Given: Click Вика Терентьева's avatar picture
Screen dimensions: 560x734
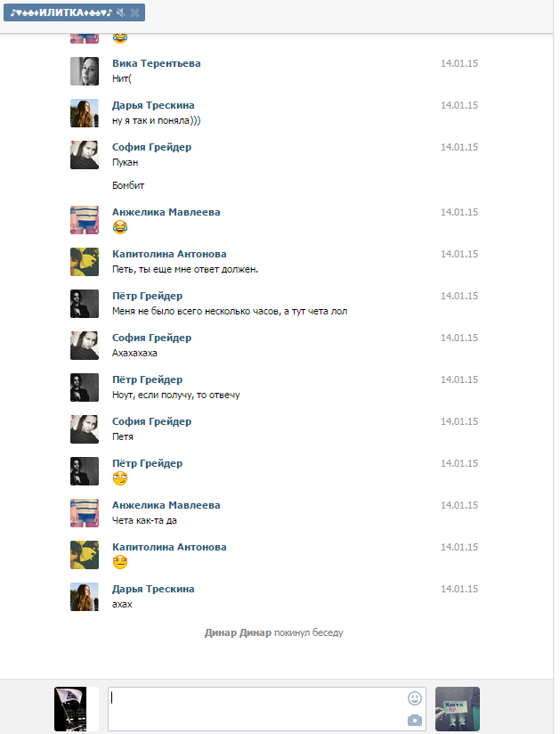Looking at the screenshot, I should click(85, 71).
